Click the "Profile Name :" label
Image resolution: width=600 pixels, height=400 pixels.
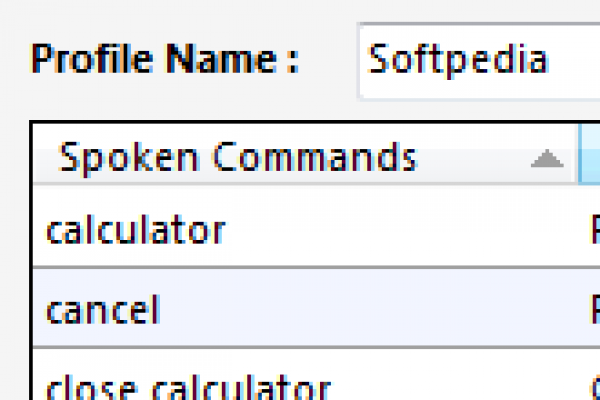click(x=165, y=59)
